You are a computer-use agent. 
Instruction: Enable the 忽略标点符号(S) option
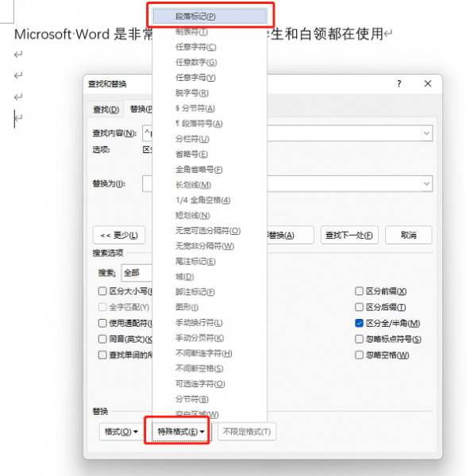(359, 339)
